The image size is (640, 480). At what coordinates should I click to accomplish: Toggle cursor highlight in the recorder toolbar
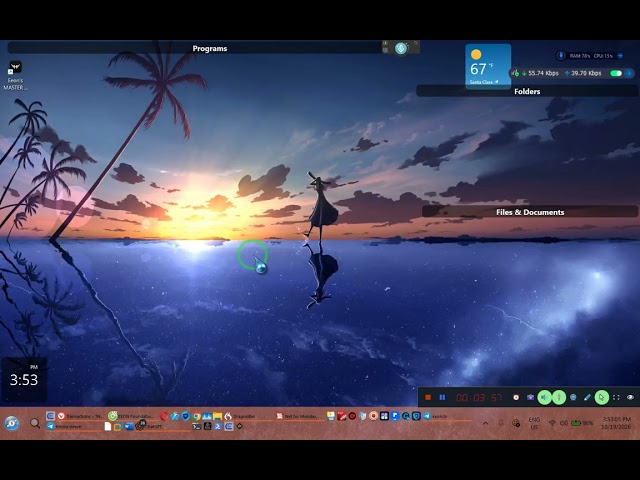[602, 397]
